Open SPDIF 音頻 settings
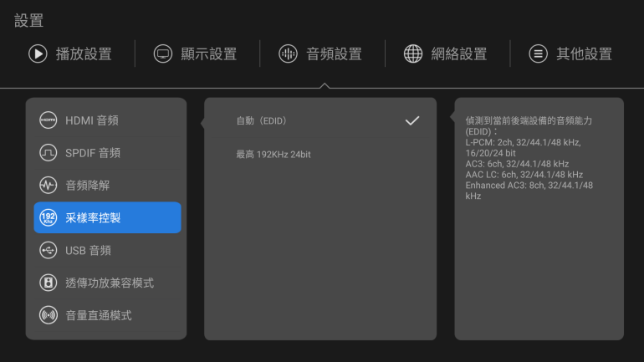 (107, 153)
